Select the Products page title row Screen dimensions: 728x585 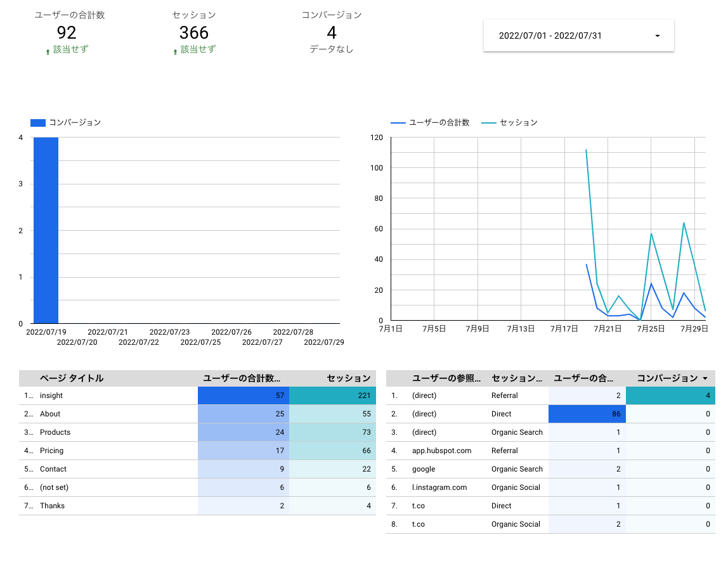pos(197,432)
